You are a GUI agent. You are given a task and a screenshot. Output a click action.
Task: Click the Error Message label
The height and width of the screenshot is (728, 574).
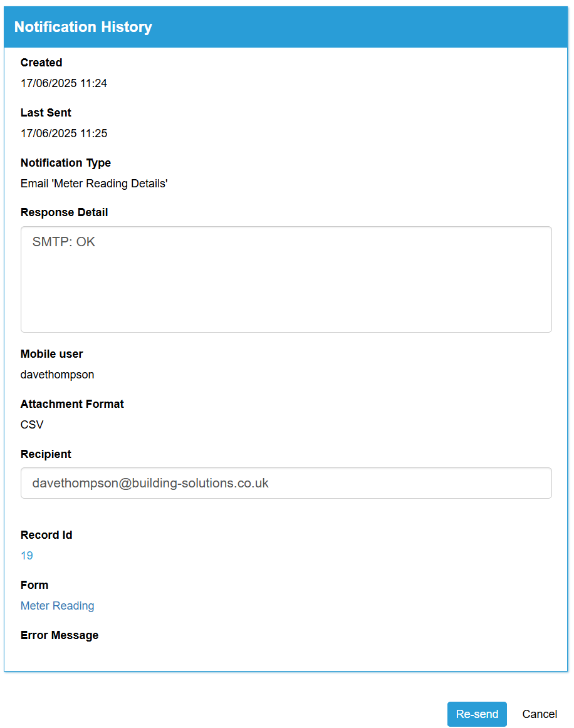click(x=60, y=635)
